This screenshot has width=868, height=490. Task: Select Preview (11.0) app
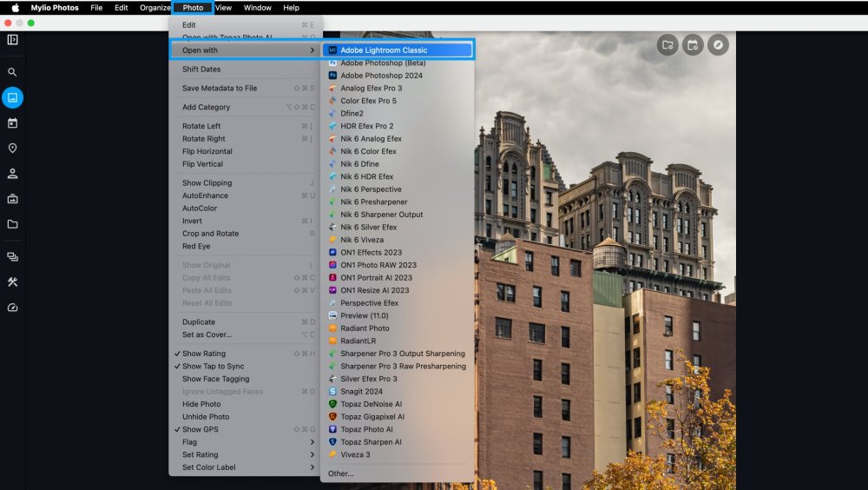click(398, 315)
